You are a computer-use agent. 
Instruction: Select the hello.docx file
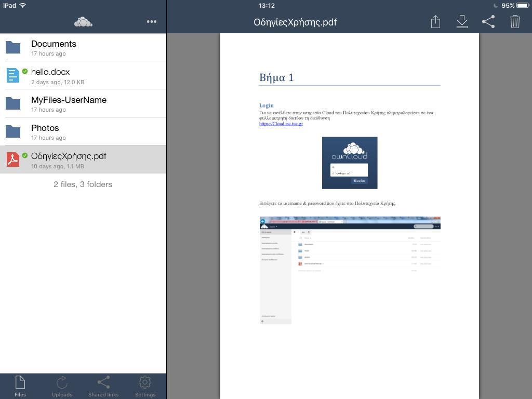pyautogui.click(x=83, y=76)
